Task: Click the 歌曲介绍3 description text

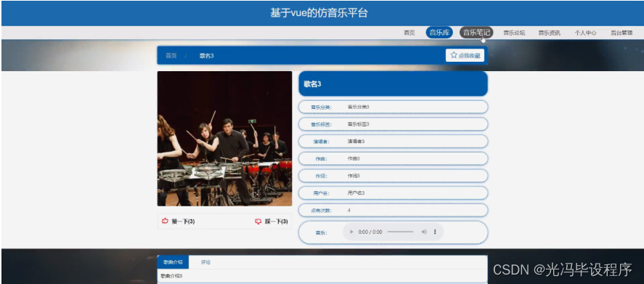Action: pos(171,276)
